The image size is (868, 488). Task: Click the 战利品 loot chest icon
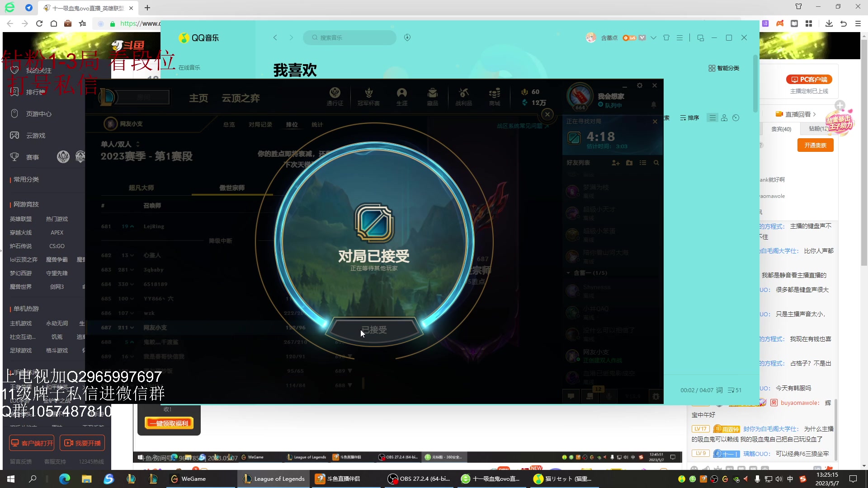pyautogui.click(x=464, y=97)
